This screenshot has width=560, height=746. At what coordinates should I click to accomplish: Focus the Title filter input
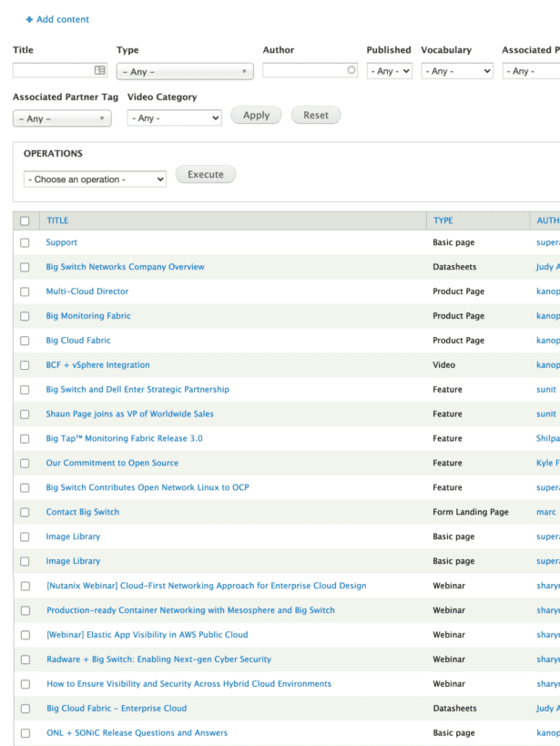(x=60, y=70)
